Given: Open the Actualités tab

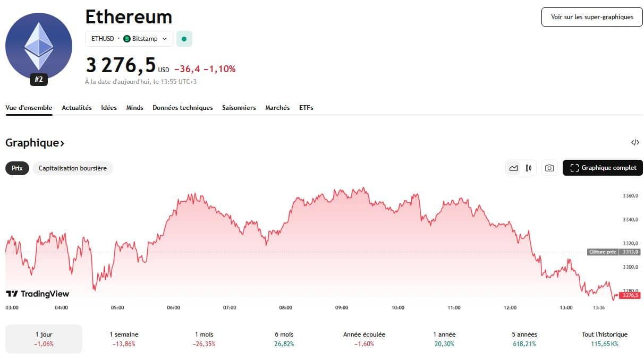Looking at the screenshot, I should (77, 108).
